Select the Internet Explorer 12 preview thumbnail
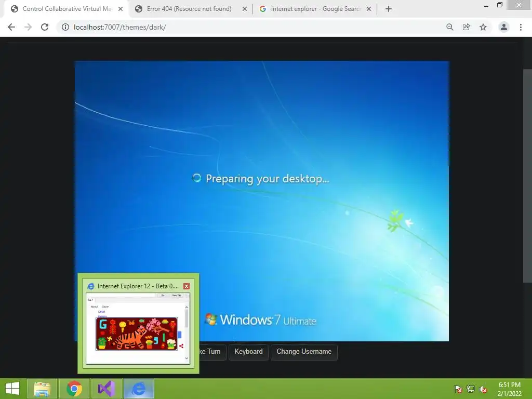The image size is (532, 399). point(138,328)
